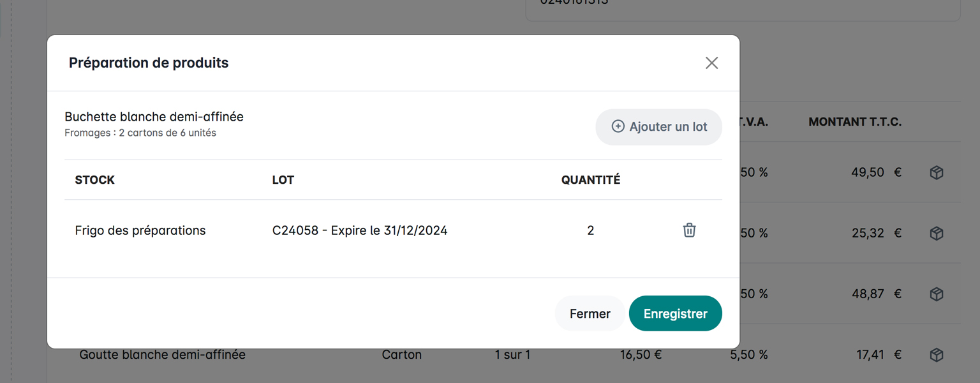Click the STOCK column header
980x383 pixels.
pos(95,180)
